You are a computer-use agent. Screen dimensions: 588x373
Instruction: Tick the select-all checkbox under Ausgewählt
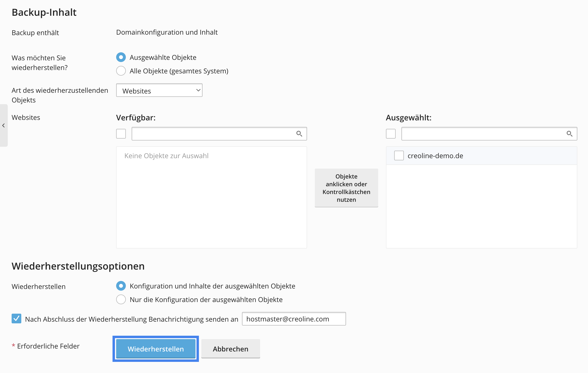coord(391,134)
